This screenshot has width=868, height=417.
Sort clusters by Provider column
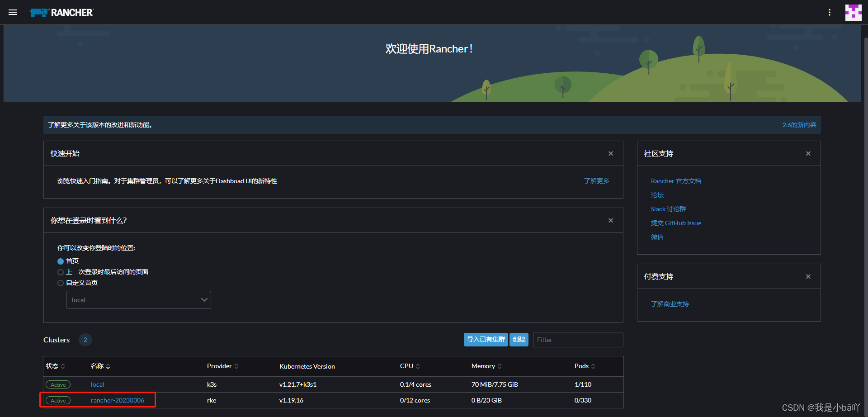pos(223,366)
